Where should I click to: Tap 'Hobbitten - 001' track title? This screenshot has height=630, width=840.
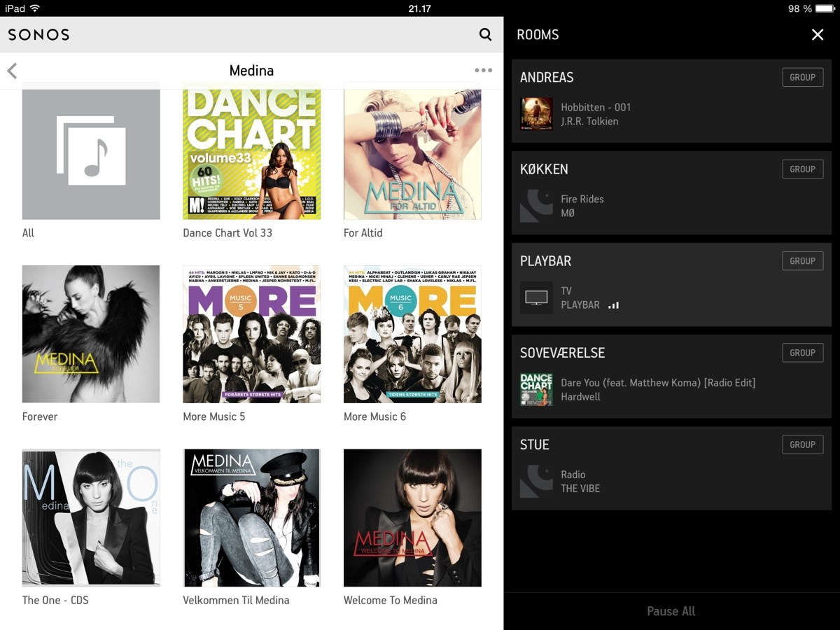click(x=596, y=107)
